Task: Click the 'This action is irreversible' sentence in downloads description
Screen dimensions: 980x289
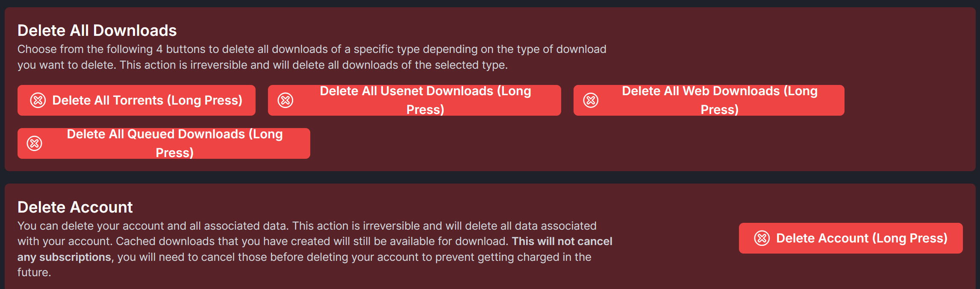Action: (314, 65)
